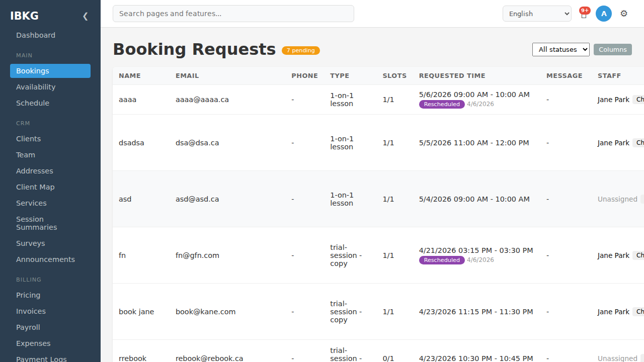Click Jane Park in dsadsa row
The image size is (644, 362).
(x=613, y=143)
